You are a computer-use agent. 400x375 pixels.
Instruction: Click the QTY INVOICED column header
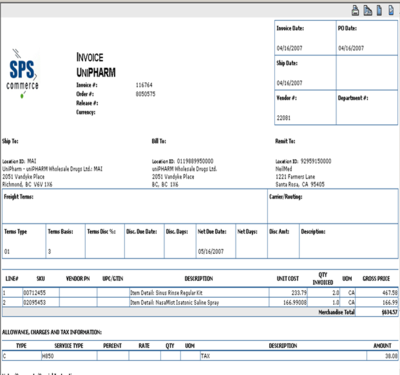click(x=323, y=278)
